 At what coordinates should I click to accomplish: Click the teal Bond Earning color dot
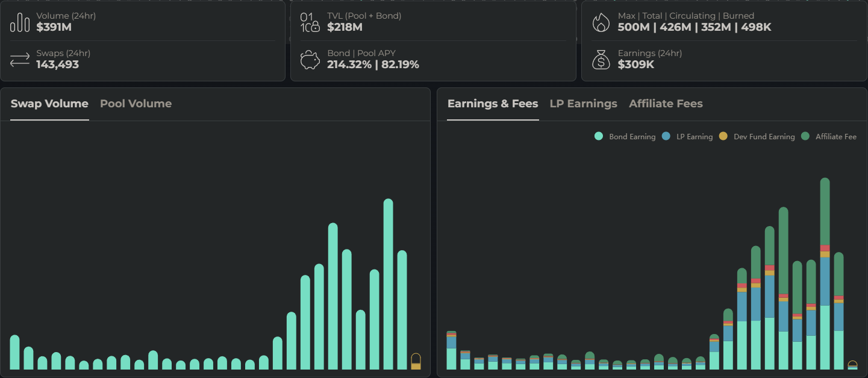[598, 136]
